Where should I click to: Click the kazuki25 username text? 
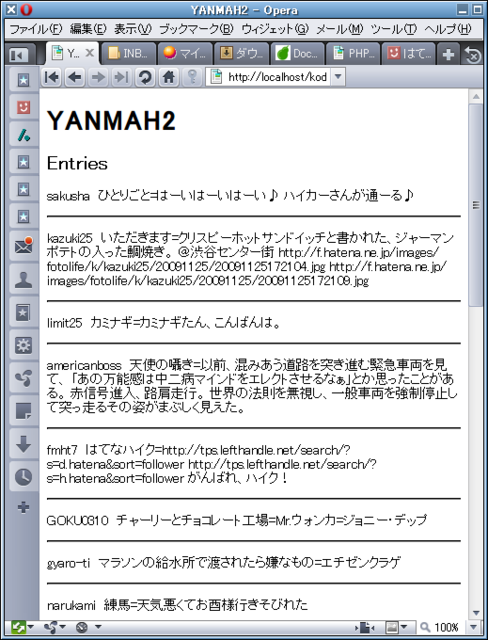pos(70,238)
